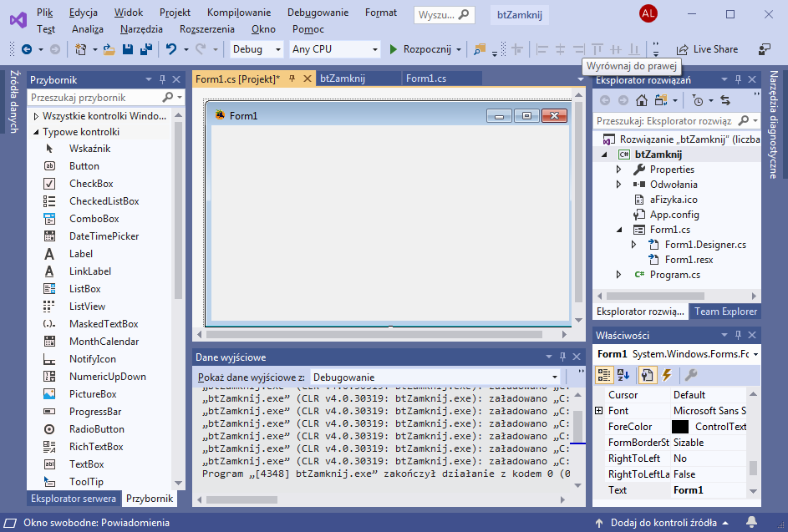Open the dropdown arrow next to Rozpocznij
Viewport: 788px width, 532px height.
coord(458,50)
